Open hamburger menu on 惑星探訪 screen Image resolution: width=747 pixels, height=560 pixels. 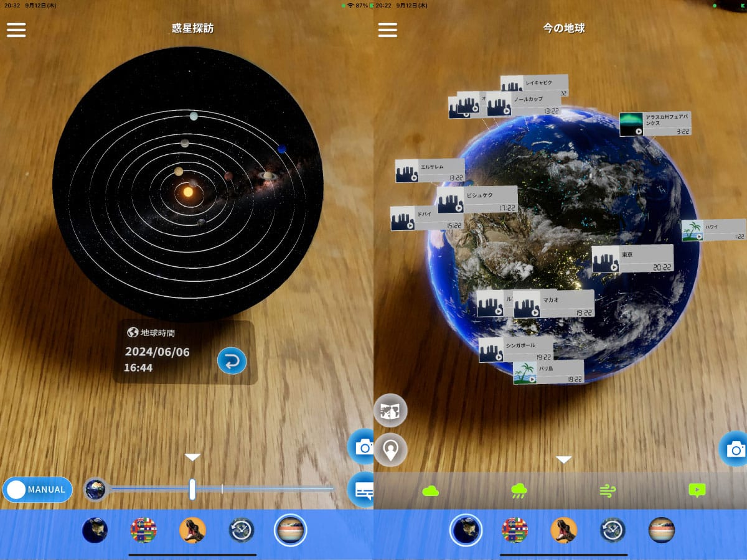point(16,29)
